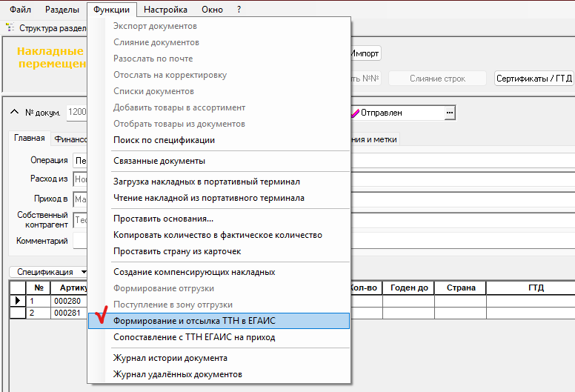575x392 pixels.
Task: Click the pink status icon beside Отправлен
Action: [355, 113]
